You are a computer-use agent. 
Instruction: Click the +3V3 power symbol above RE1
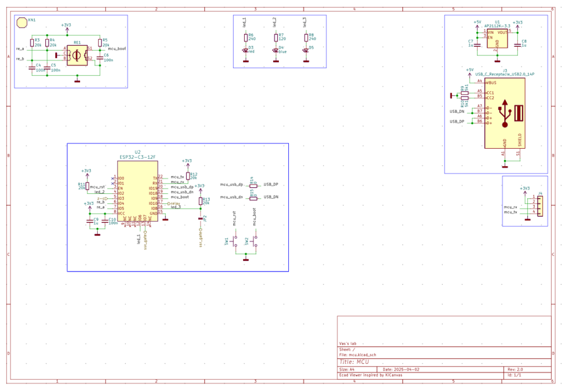66,28
